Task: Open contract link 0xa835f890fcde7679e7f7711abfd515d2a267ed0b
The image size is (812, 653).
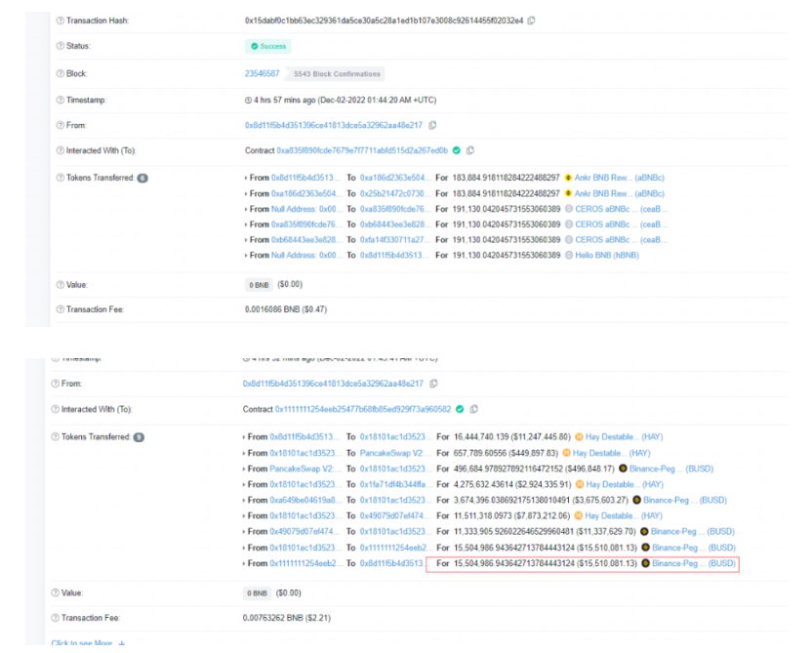Action: point(362,150)
